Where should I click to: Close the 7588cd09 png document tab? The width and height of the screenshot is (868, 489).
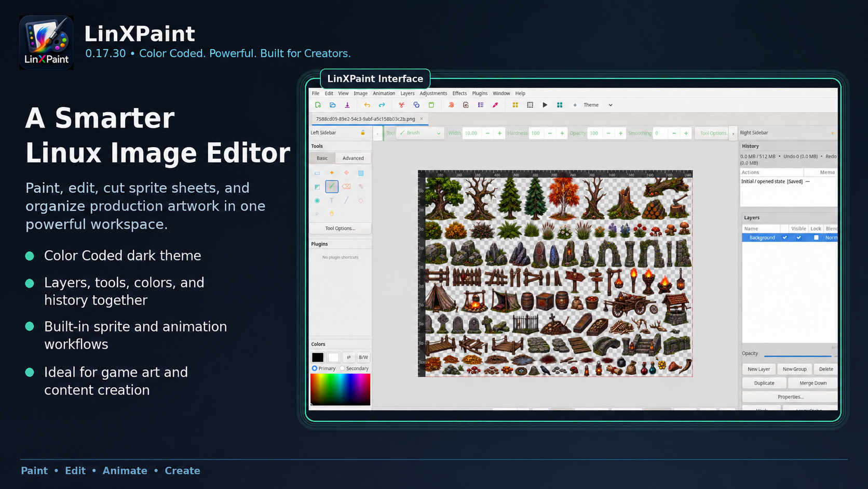[x=422, y=118]
